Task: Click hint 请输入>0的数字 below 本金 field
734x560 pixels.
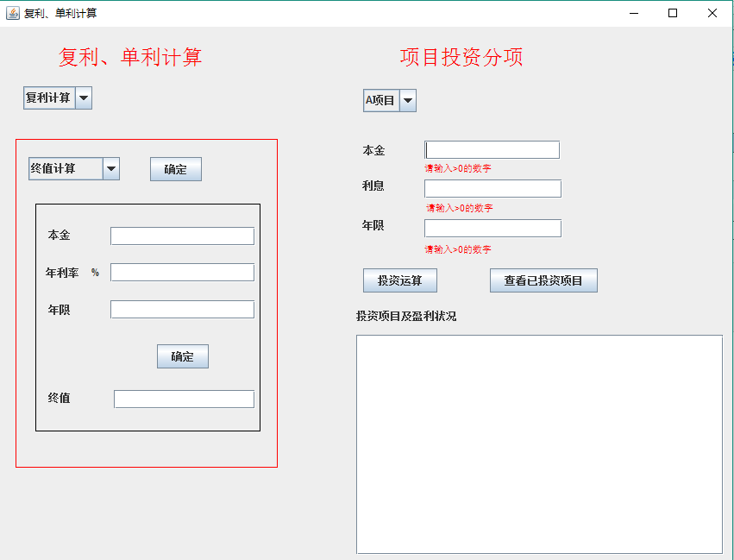Action: [x=458, y=168]
